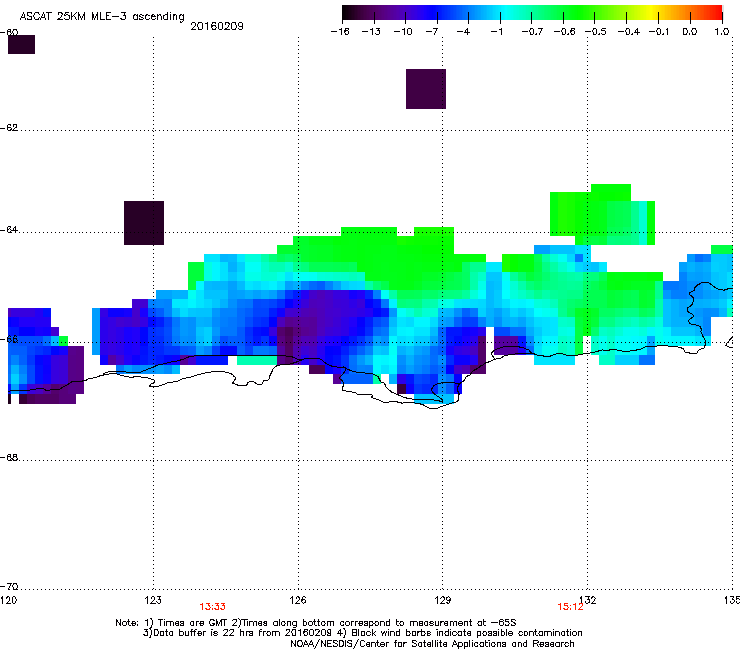
Task: Click the isolated green patch near 132, -64
Action: (602, 214)
